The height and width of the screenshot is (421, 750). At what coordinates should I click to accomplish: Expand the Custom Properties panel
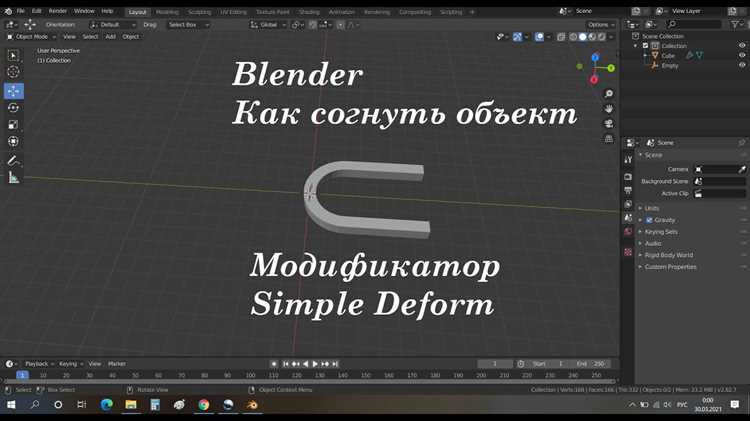coord(670,267)
